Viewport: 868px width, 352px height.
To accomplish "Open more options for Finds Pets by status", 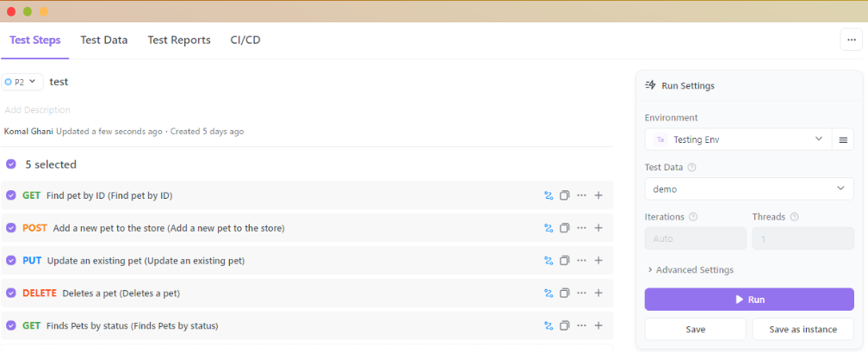I will [x=581, y=326].
